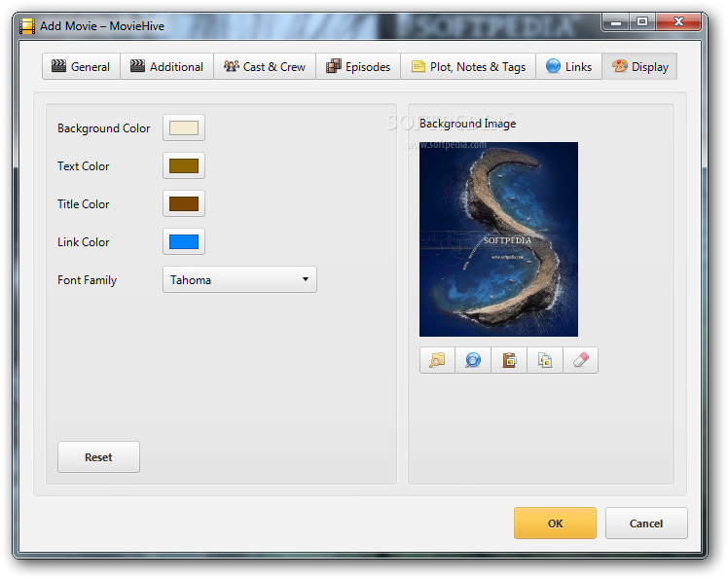The image size is (728, 579).
Task: Browse folder for a background image
Action: tap(437, 360)
